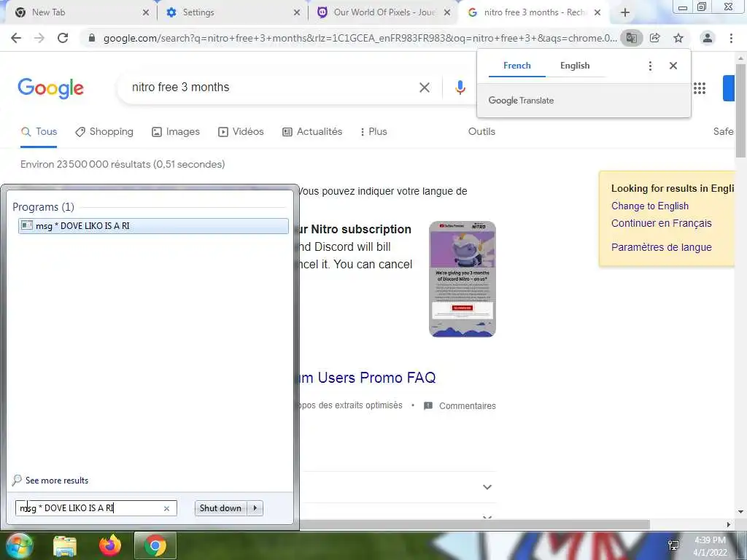Expand first related question chevron

(x=487, y=487)
